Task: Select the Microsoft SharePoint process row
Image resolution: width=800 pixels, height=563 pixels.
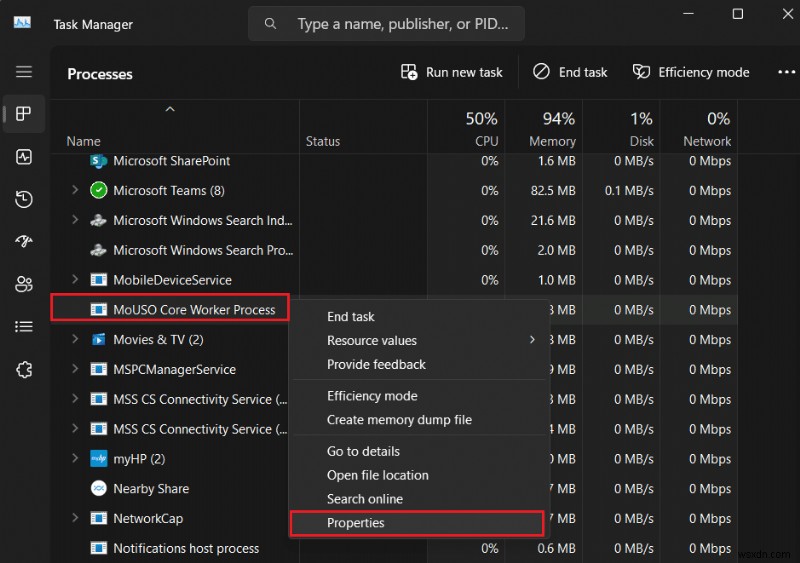Action: [x=394, y=161]
